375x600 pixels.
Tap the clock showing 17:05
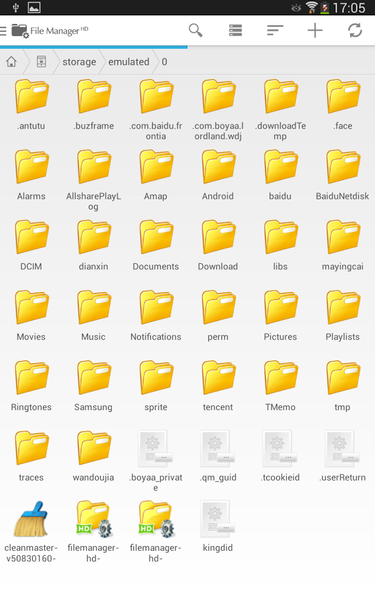point(349,8)
